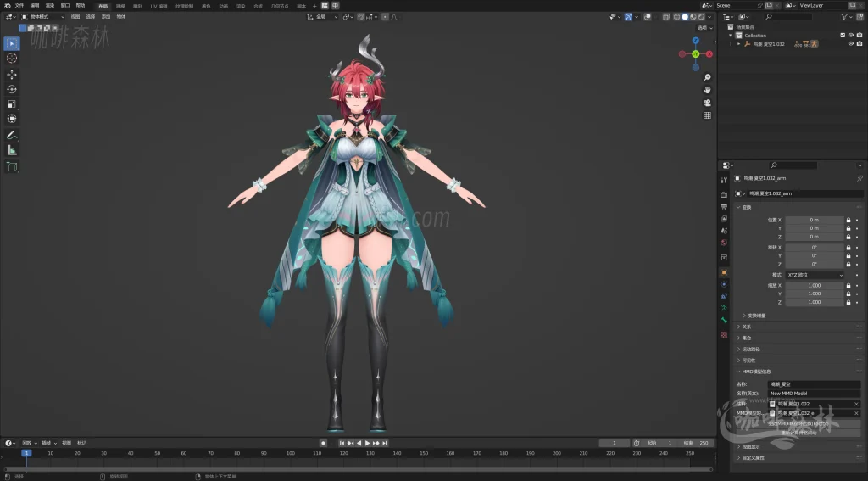The image size is (868, 481).
Task: Open the Scene properties tab
Action: click(x=724, y=231)
